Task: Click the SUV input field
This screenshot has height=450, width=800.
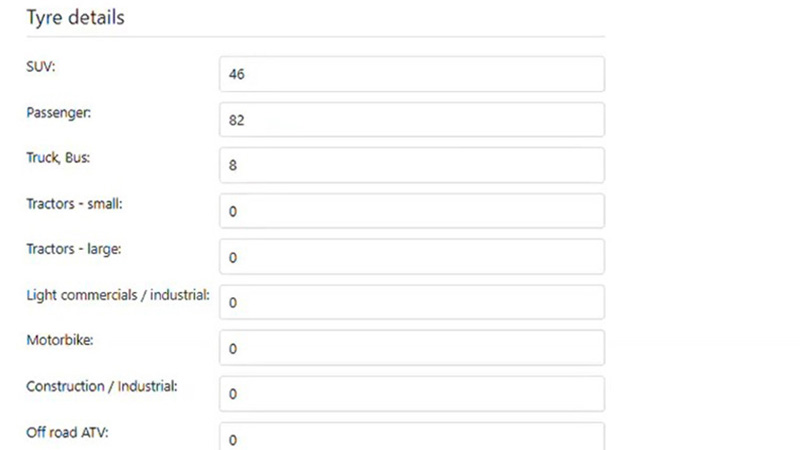Action: tap(411, 74)
